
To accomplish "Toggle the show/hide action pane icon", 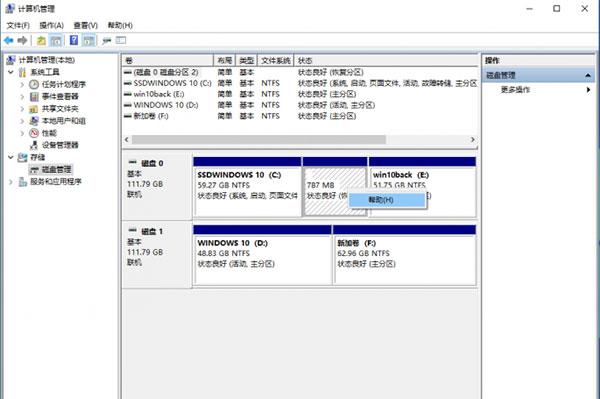I will coord(89,40).
